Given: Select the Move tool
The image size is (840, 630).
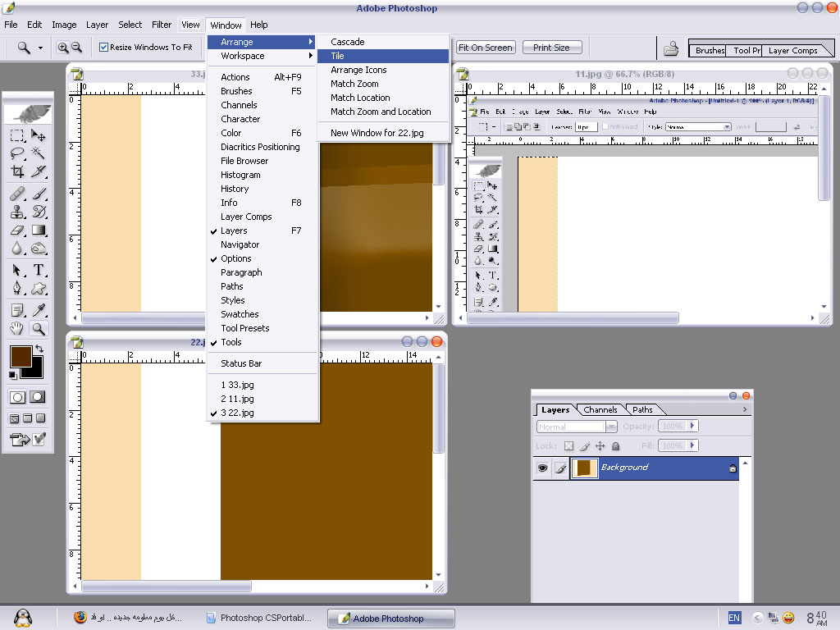Looking at the screenshot, I should pos(38,135).
